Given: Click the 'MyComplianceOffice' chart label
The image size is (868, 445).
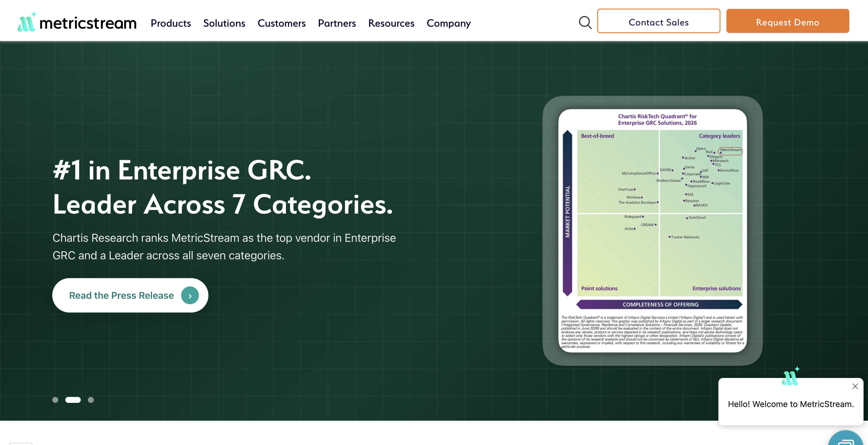Looking at the screenshot, I should tap(639, 173).
